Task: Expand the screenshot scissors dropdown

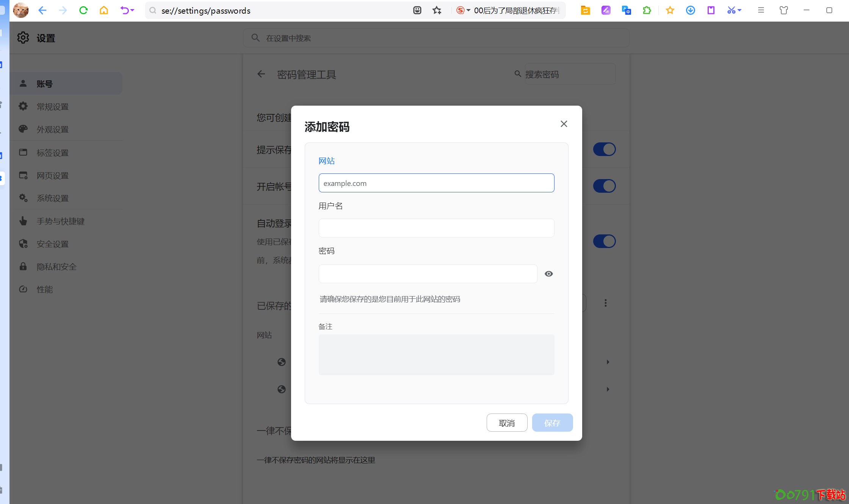Action: [739, 11]
